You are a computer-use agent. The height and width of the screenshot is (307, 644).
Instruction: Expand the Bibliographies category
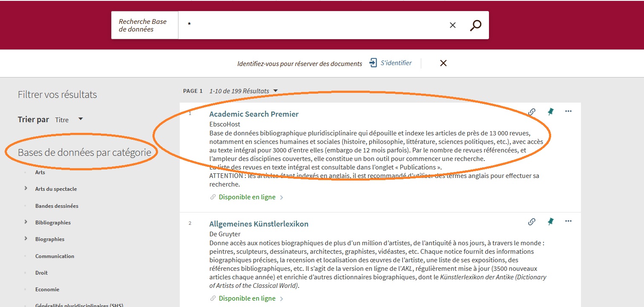(x=26, y=222)
